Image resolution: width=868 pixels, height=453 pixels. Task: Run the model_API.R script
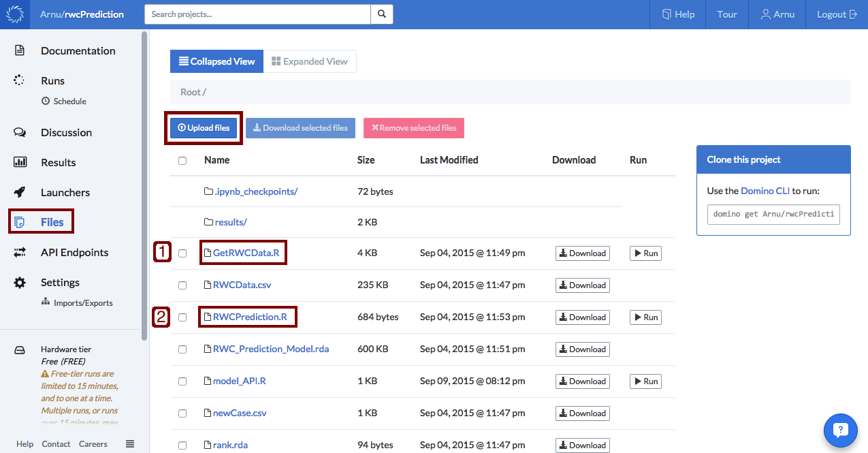click(x=645, y=381)
